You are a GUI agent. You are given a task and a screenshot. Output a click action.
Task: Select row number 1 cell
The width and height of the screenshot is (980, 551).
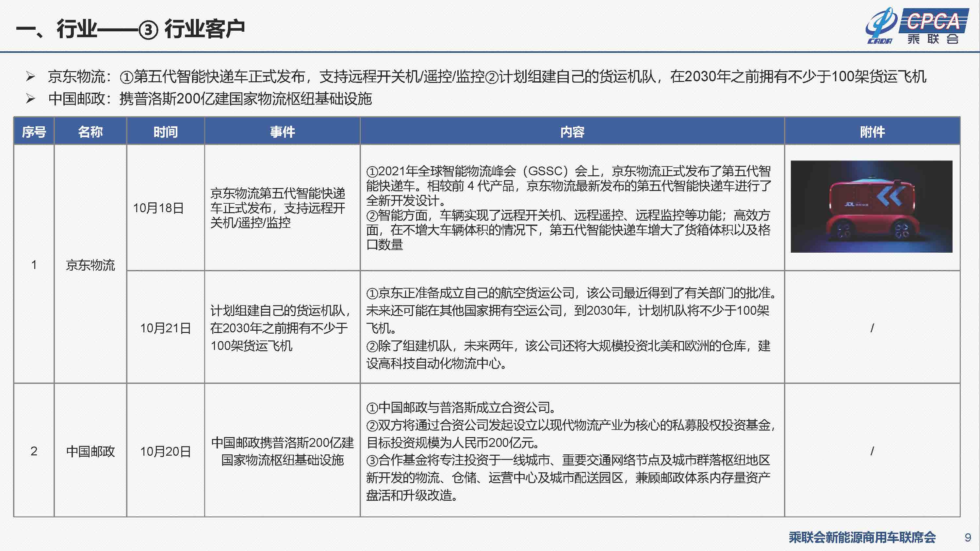point(34,264)
